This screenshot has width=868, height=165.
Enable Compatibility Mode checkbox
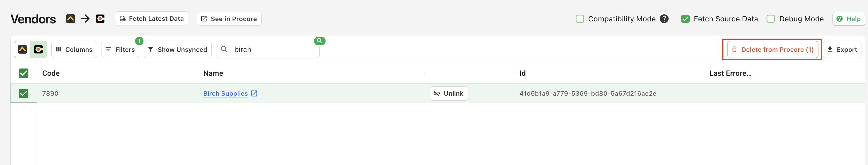click(x=580, y=19)
